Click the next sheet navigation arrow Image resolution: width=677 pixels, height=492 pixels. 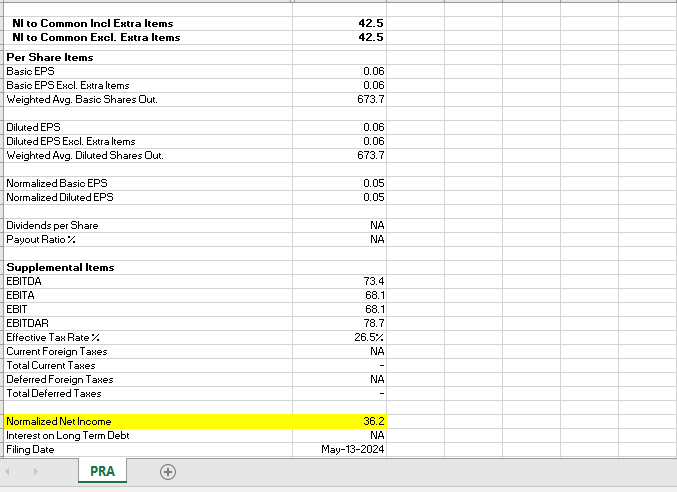35,471
